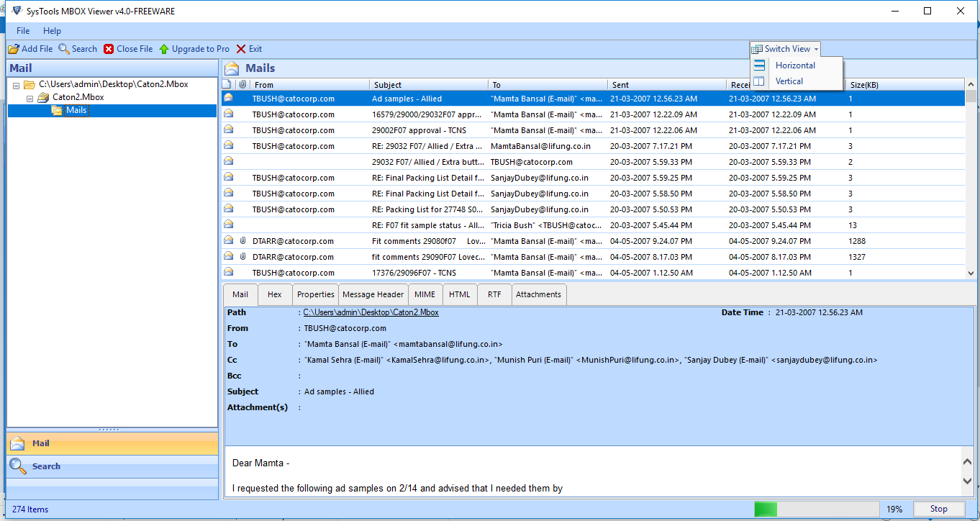Image resolution: width=980 pixels, height=521 pixels.
Task: Switch to the Attachments tab
Action: 538,294
